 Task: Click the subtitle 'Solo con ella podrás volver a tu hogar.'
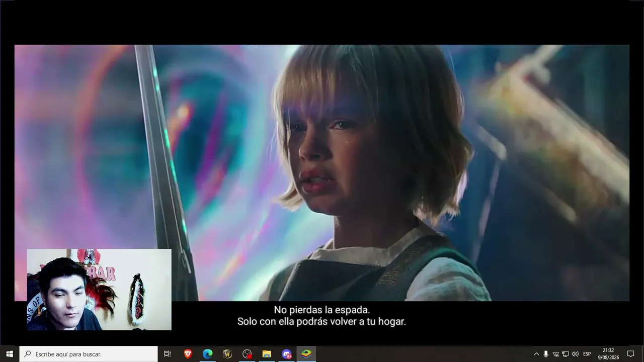coord(322,321)
